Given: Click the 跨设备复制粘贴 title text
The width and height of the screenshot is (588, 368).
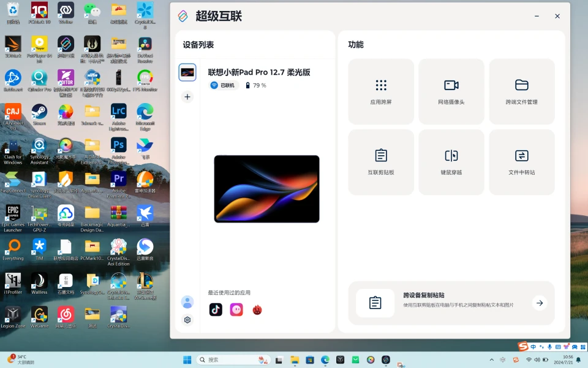Looking at the screenshot, I should [x=424, y=295].
